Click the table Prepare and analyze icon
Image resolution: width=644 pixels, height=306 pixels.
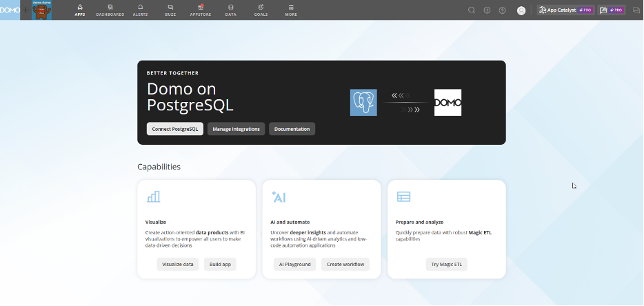pyautogui.click(x=404, y=196)
